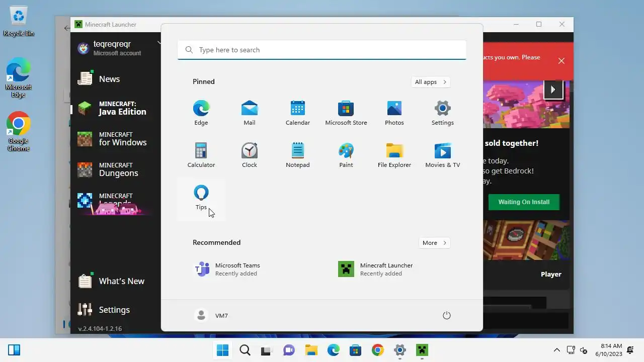644x362 pixels.
Task: Click the taskbar Start button
Action: [x=222, y=350]
